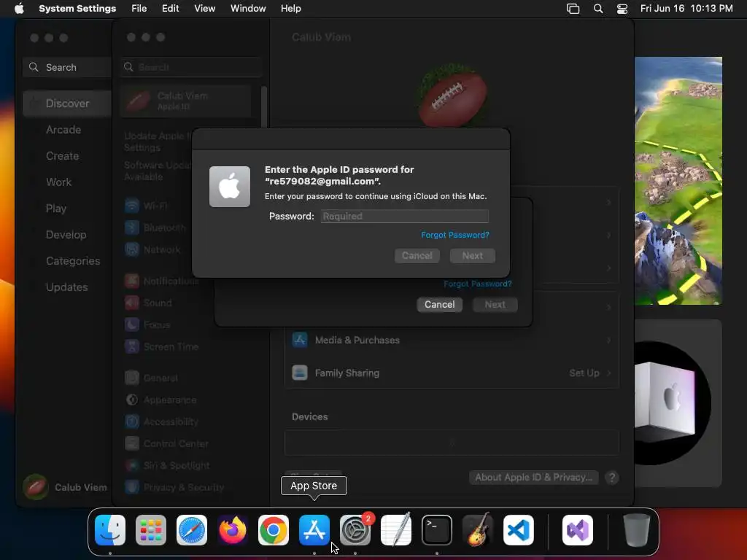Image resolution: width=747 pixels, height=560 pixels.
Task: Launch GarageBand from the Dock
Action: pos(478,530)
